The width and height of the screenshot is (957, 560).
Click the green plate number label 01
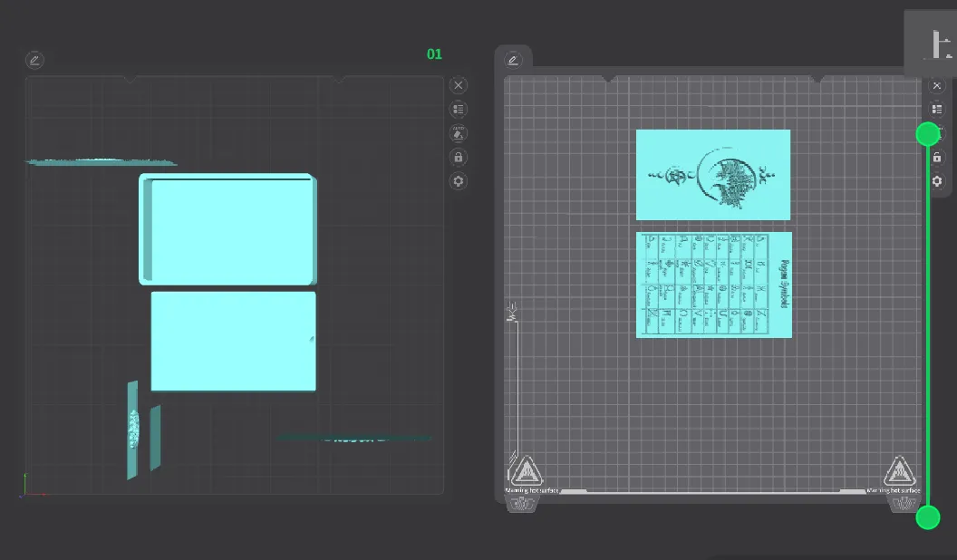(x=434, y=53)
